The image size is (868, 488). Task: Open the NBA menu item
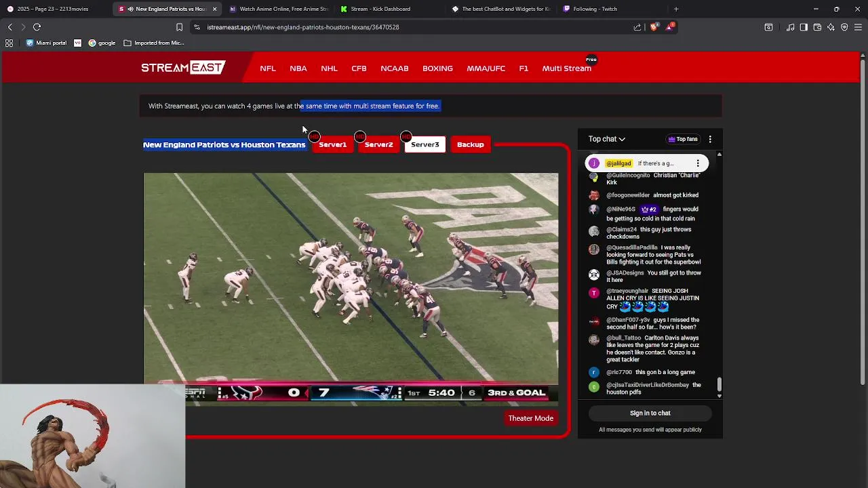coord(298,68)
